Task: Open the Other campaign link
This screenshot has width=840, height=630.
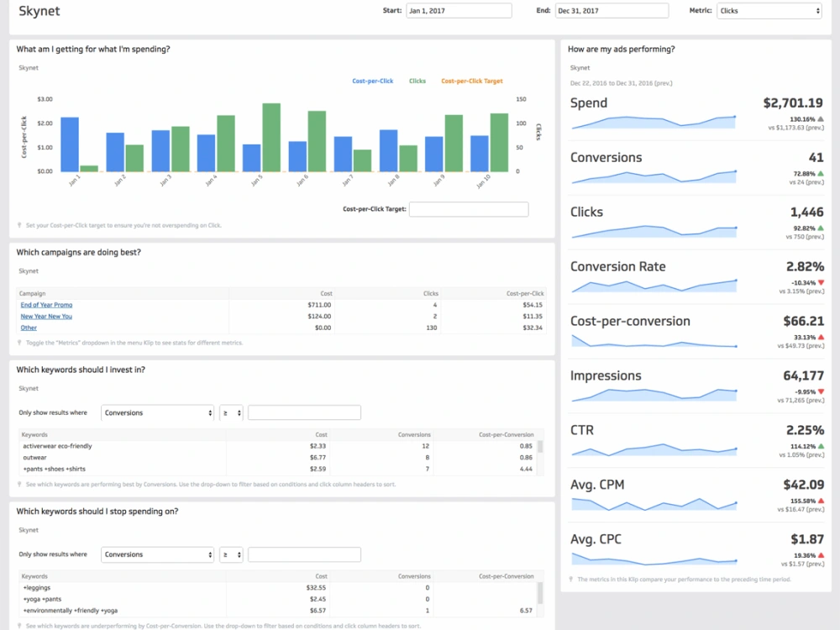Action: pyautogui.click(x=29, y=328)
